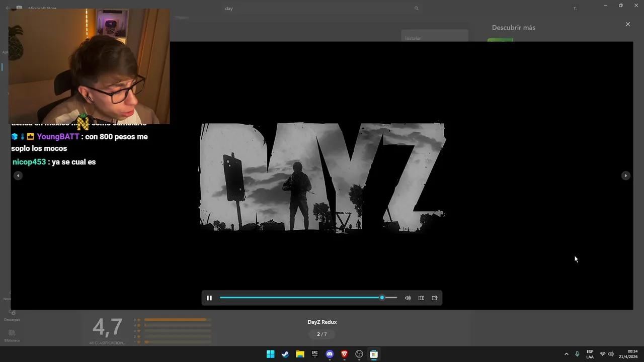Open the ESP LAA language switcher
The image size is (644, 362).
coord(590,354)
